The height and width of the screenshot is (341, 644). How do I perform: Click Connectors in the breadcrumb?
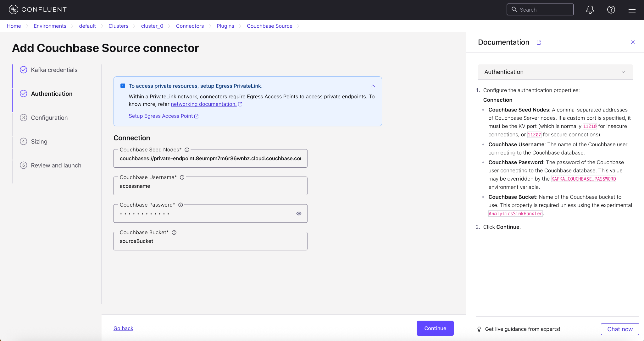pos(190,26)
